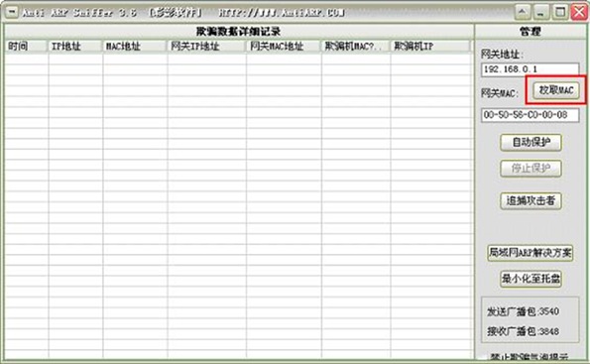Screen dimensions: 590x364
Task: Minimize the Anti ARP Sniffer window
Action: (541, 12)
